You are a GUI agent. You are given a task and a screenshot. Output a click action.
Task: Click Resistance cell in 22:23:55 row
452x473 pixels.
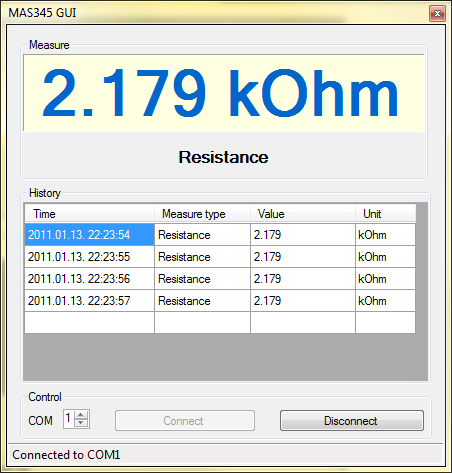pyautogui.click(x=202, y=257)
